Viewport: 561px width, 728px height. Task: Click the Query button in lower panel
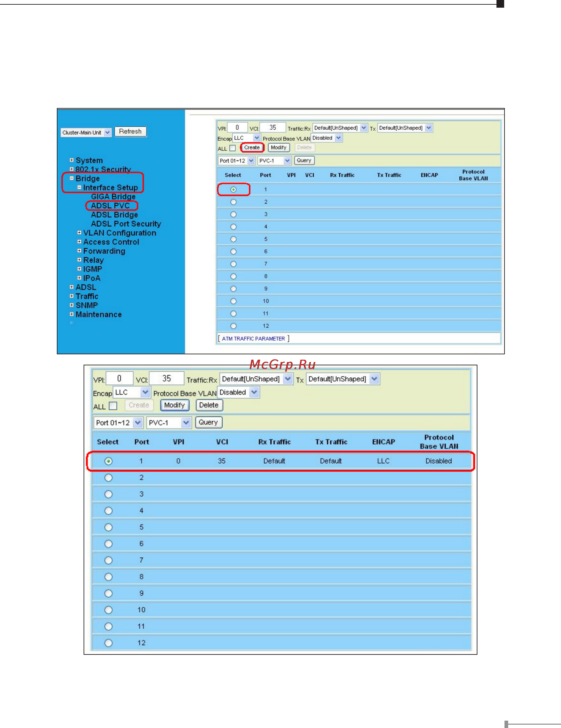208,422
